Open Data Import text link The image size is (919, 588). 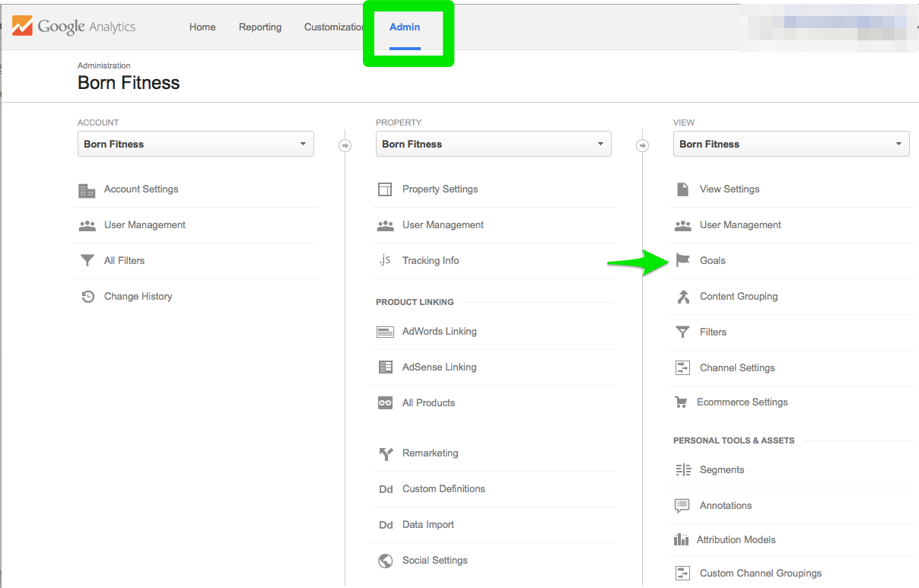(428, 525)
